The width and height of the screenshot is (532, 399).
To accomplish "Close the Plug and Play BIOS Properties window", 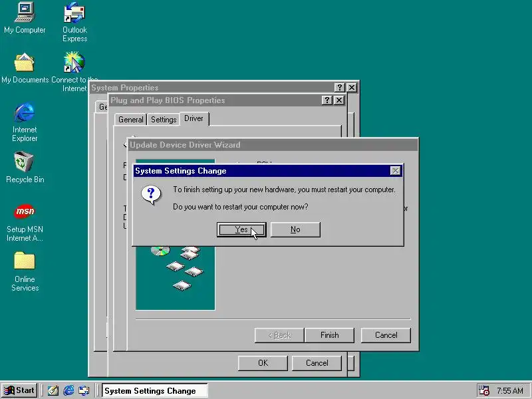I will coord(339,100).
